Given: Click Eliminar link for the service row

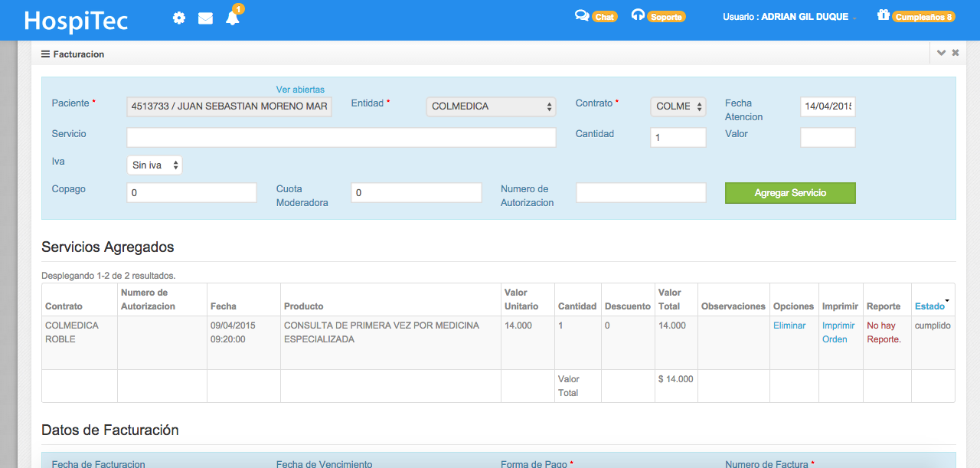Looking at the screenshot, I should click(789, 326).
